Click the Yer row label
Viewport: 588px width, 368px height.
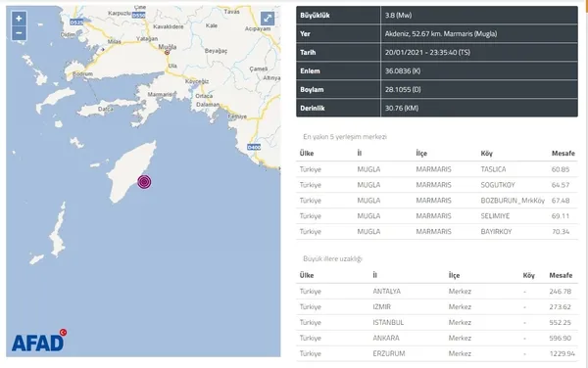[x=305, y=33]
